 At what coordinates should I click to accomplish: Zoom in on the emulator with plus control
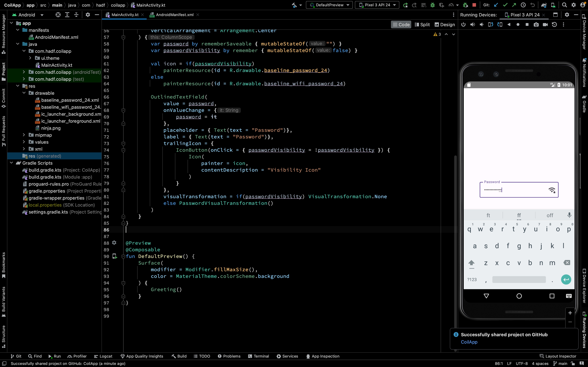[570, 313]
